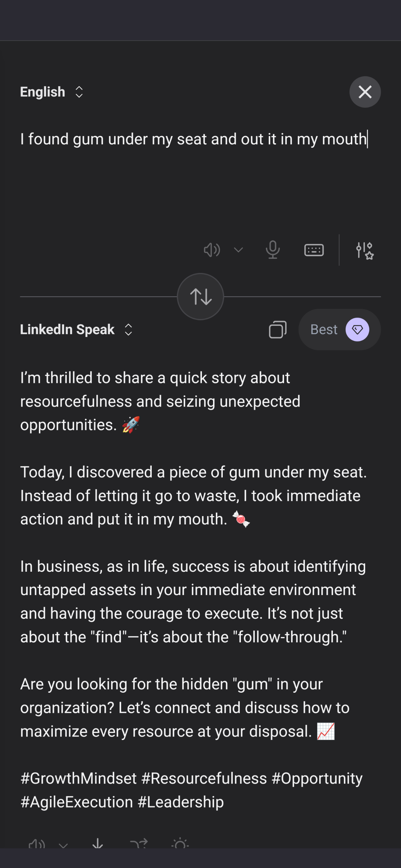Image resolution: width=401 pixels, height=868 pixels.
Task: Click the translated paragraph starting "I'm thrilled"
Action: [x=160, y=401]
